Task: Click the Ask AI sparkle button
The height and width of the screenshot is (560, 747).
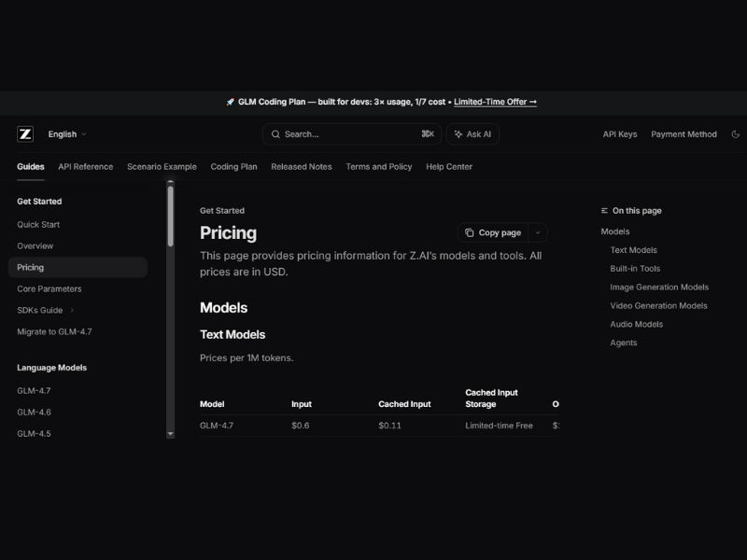Action: 472,134
